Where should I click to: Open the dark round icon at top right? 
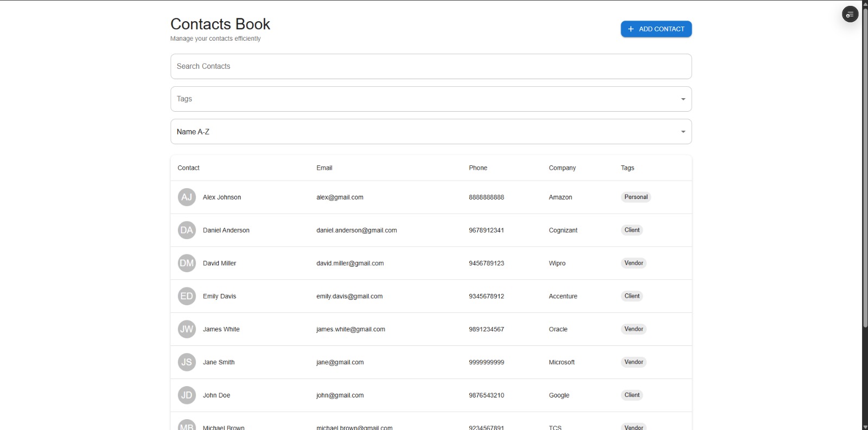click(x=850, y=14)
